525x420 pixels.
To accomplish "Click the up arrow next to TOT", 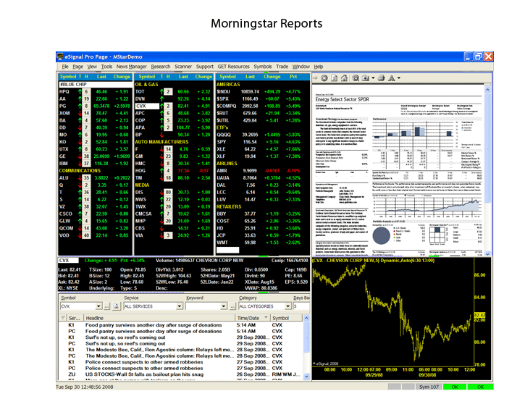I will point(161,92).
